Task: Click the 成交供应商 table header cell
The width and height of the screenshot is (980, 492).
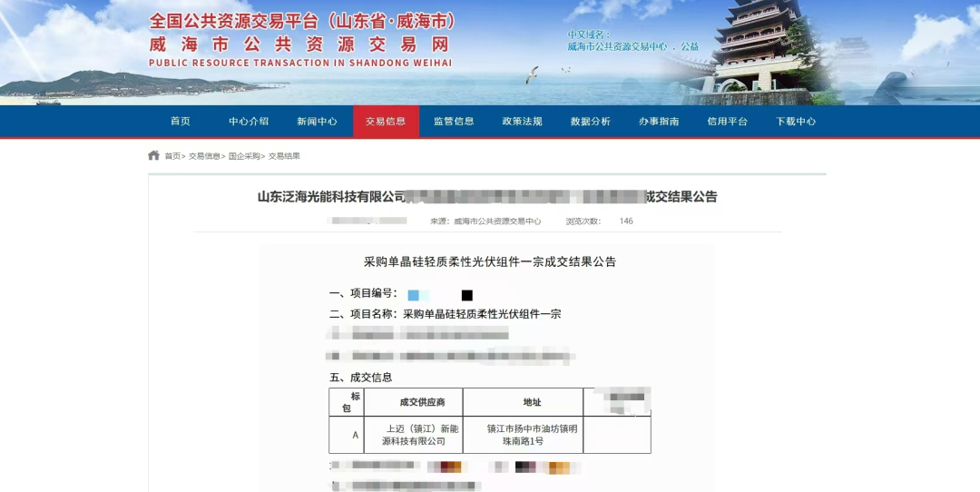Action: 414,402
